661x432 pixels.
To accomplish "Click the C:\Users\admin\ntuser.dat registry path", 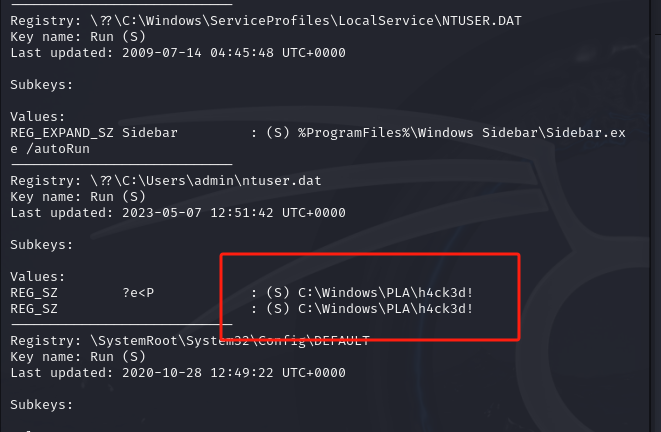I will click(206, 181).
